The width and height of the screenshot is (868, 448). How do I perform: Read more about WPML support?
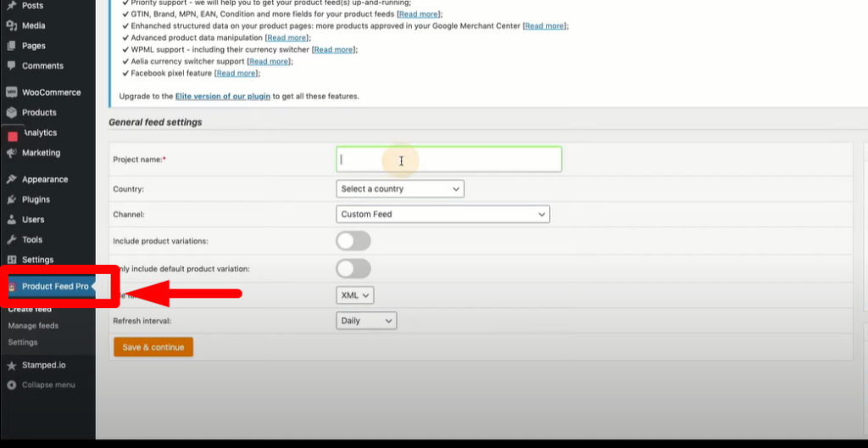click(x=334, y=49)
